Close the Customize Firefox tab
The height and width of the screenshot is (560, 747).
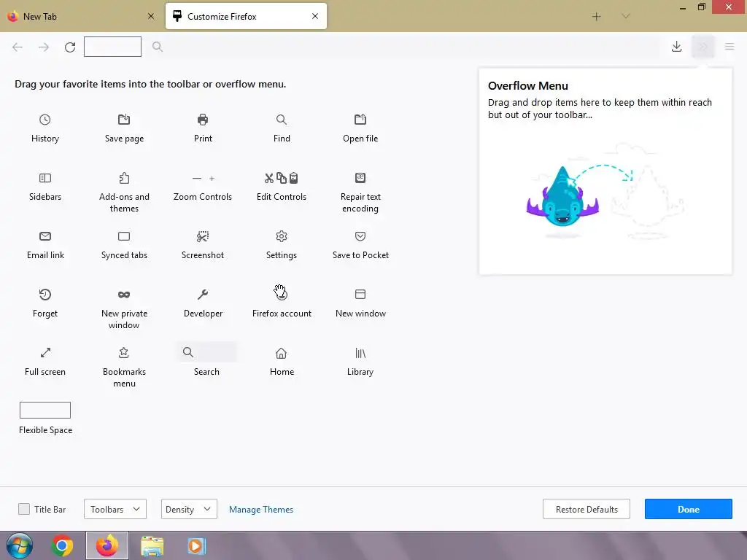[315, 16]
